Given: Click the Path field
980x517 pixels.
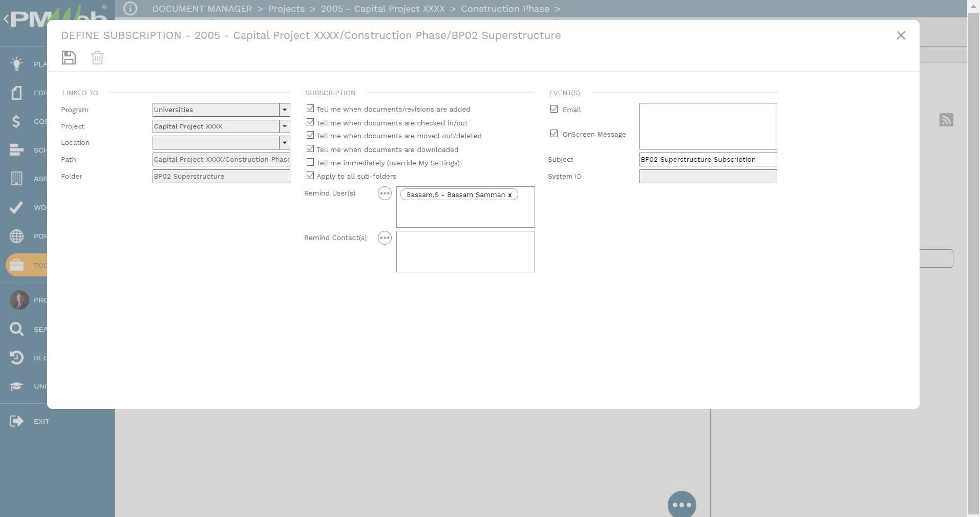Looking at the screenshot, I should pyautogui.click(x=221, y=159).
